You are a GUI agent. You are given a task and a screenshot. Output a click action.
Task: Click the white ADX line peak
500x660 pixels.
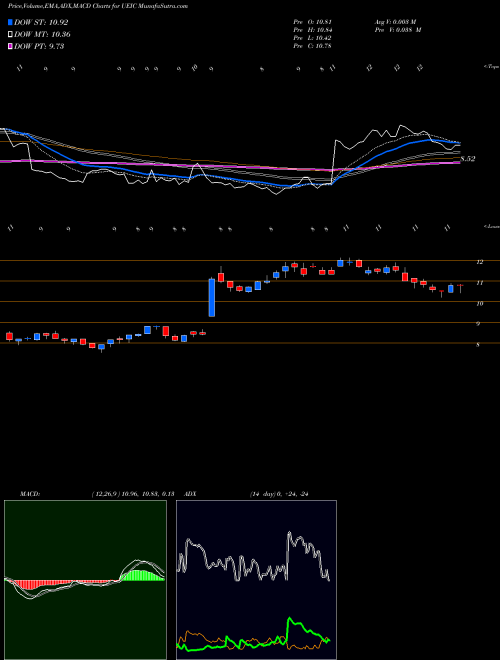coord(289,534)
